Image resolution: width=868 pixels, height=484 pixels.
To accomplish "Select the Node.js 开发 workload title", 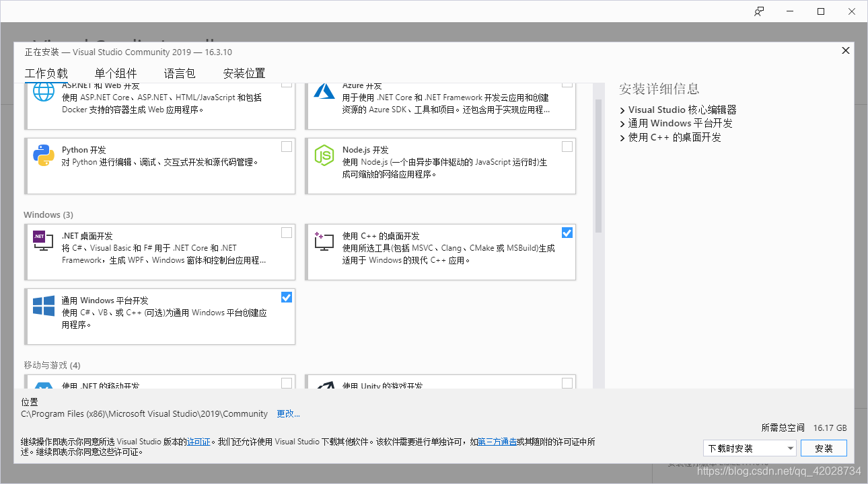I will [365, 150].
